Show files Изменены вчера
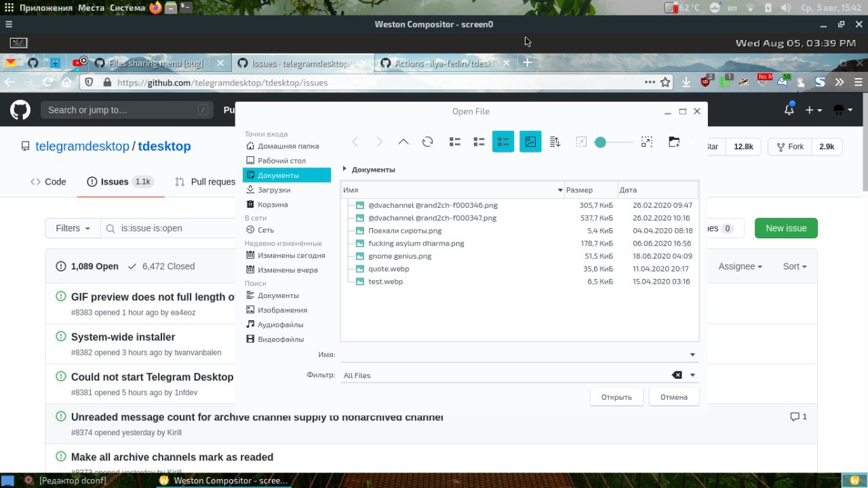Image resolution: width=868 pixels, height=488 pixels. coord(287,269)
